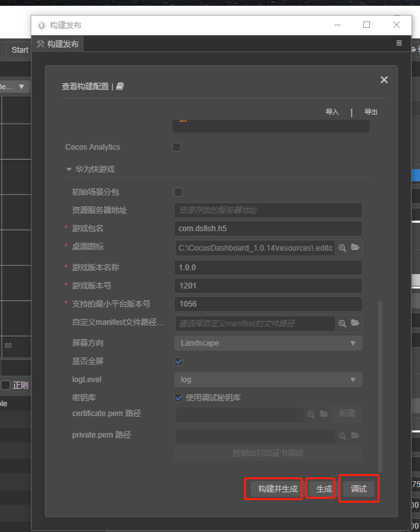
Task: Click the build settings vertical scrollbar
Action: 380,386
